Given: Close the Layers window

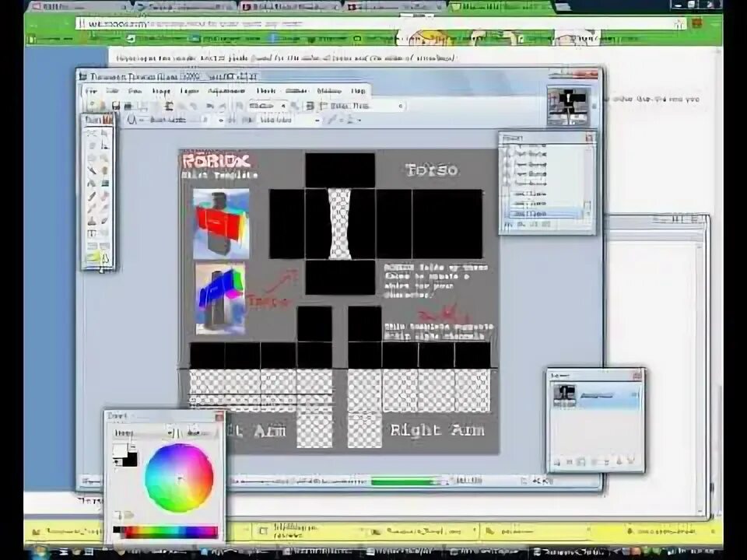Looking at the screenshot, I should (637, 375).
